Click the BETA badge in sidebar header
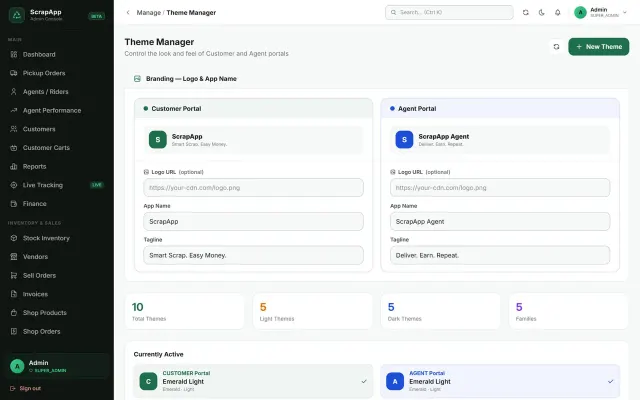 point(97,16)
